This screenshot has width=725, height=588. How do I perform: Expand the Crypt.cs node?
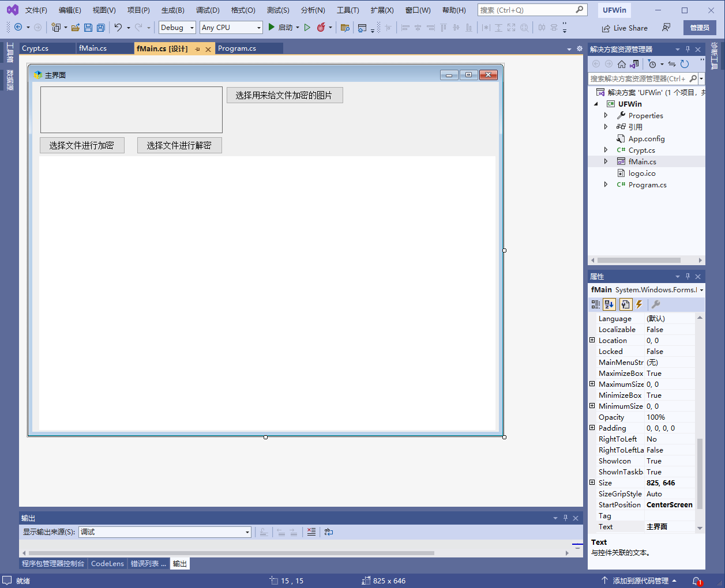pos(606,150)
